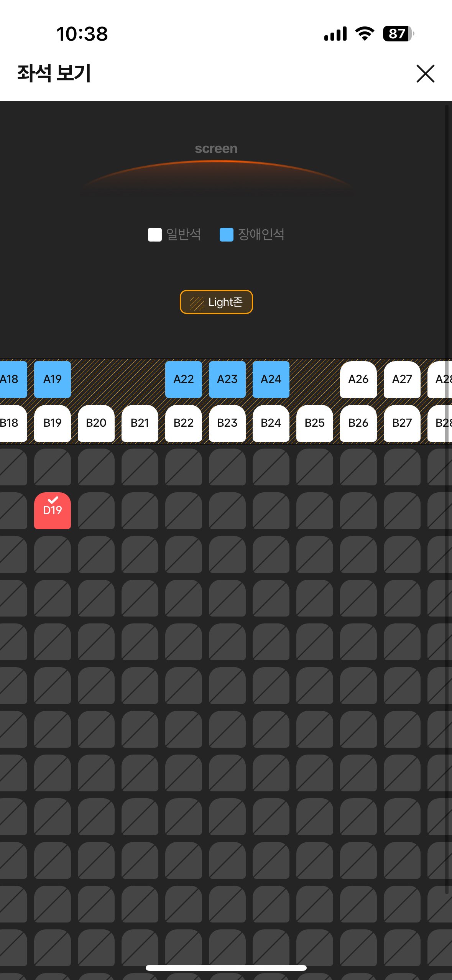The width and height of the screenshot is (452, 980).
Task: Tap the Wi-Fi status icon
Action: click(365, 34)
